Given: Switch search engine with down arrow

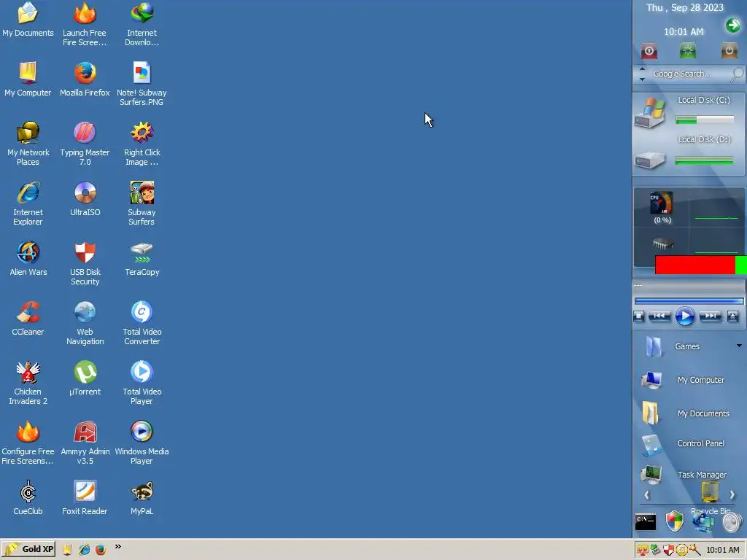Looking at the screenshot, I should [642, 79].
